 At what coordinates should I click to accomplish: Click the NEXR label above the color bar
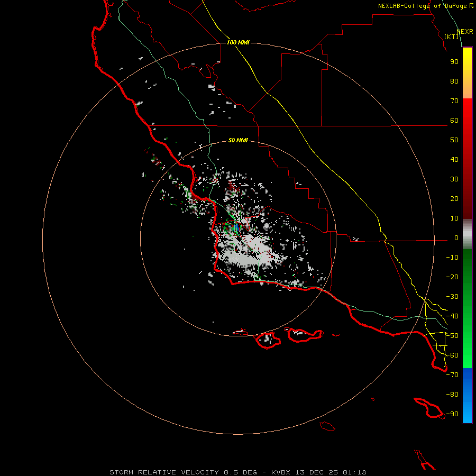tap(465, 32)
